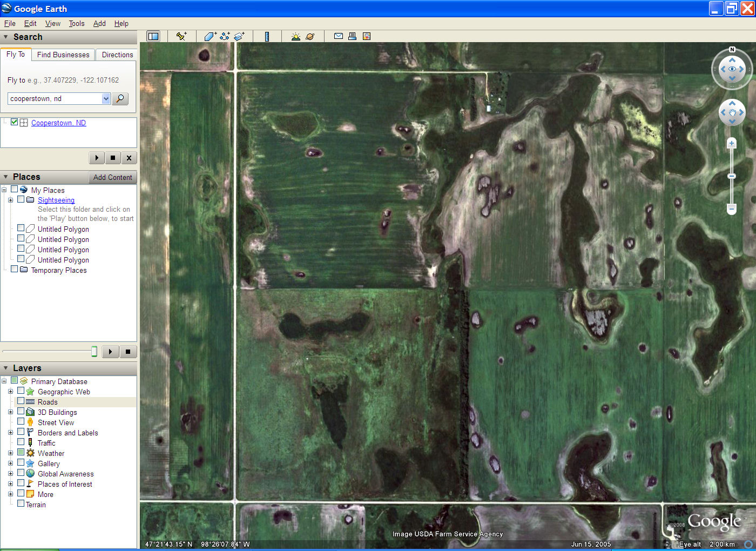Open the Tools menu
This screenshot has width=756, height=551.
point(77,23)
